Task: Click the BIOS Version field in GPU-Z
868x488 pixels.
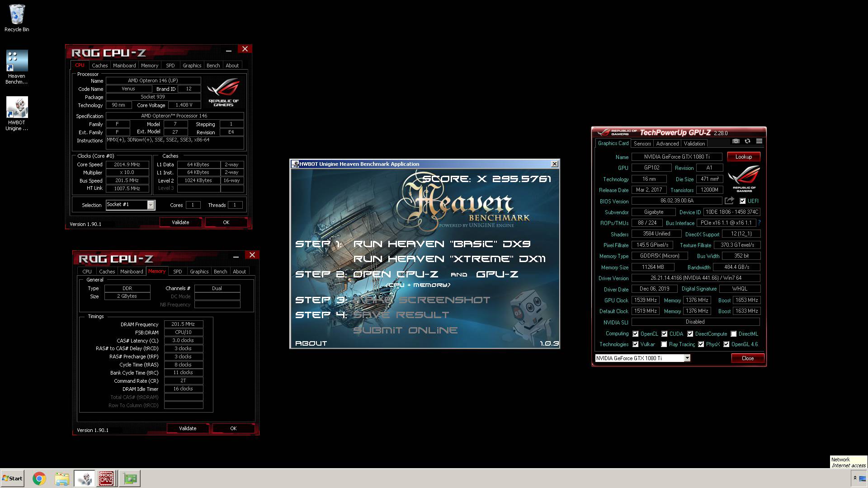Action: coord(677,201)
